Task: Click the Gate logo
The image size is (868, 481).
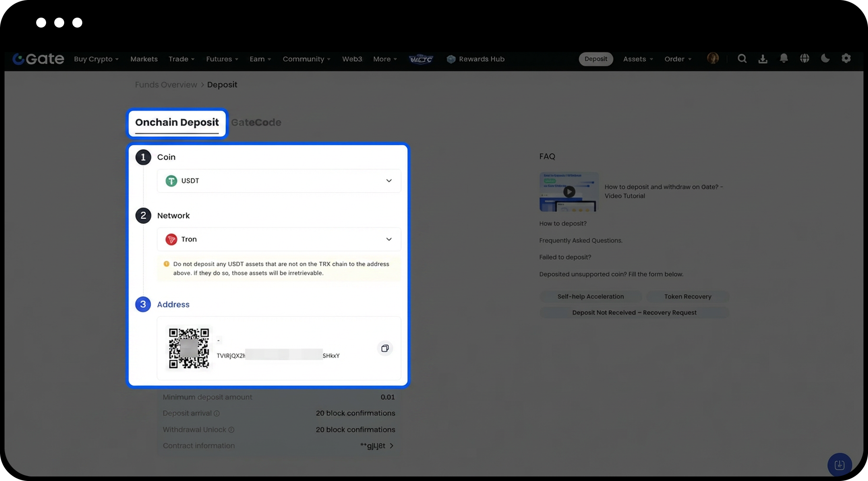Action: pos(38,59)
